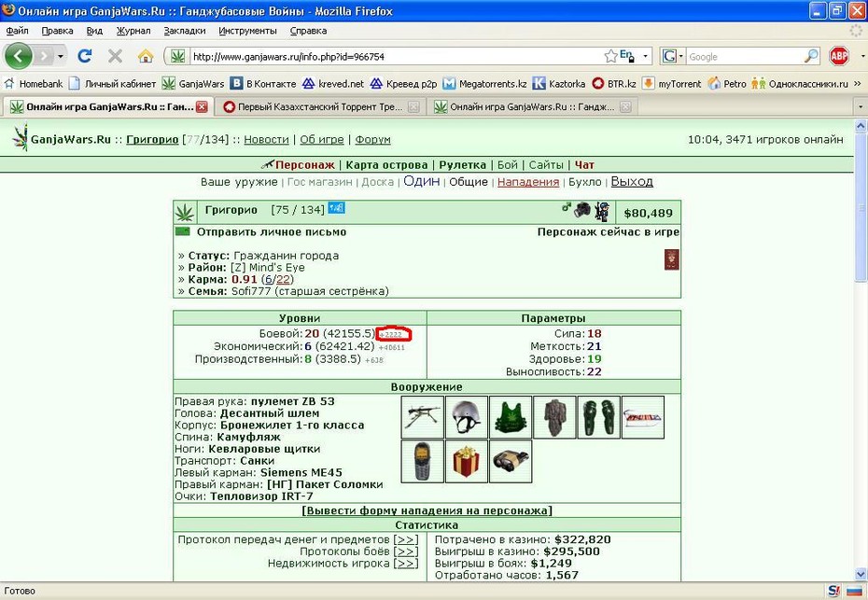Open the green armor vest item image
The image size is (868, 600).
click(511, 417)
